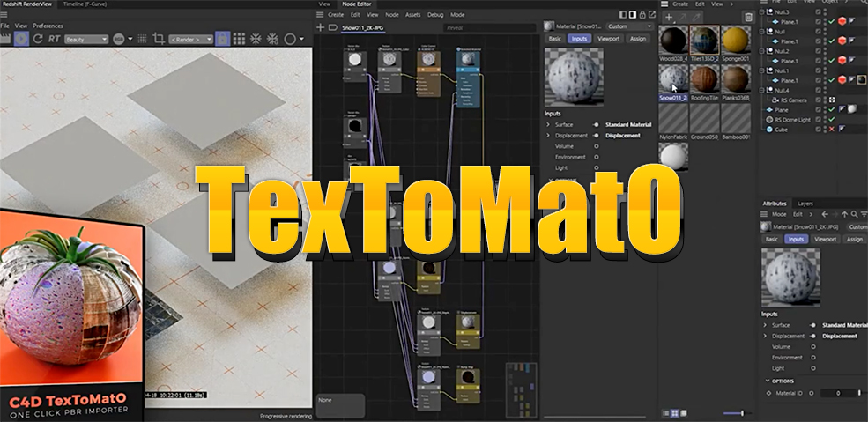Image resolution: width=868 pixels, height=422 pixels.
Task: Click the up arrow in Attributes panel
Action: [845, 214]
